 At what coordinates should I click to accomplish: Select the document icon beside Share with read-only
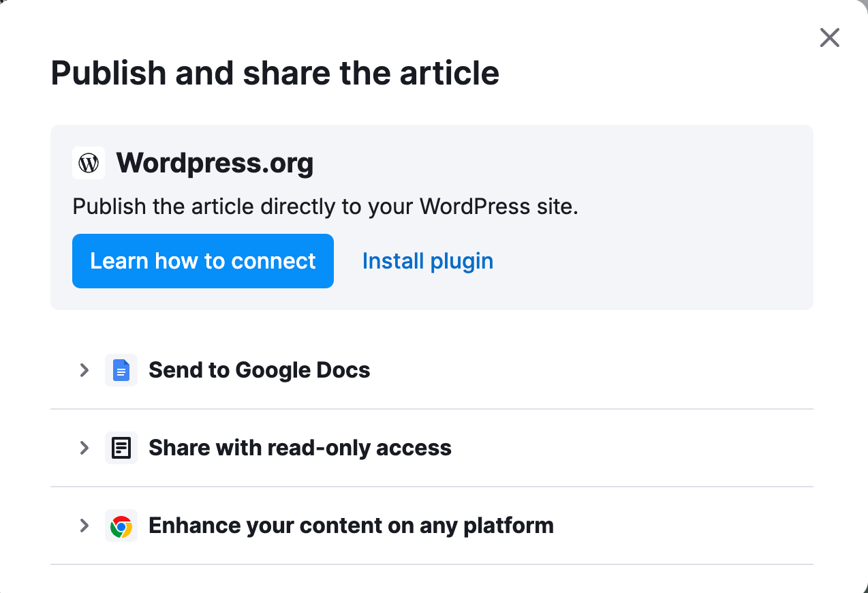tap(121, 448)
